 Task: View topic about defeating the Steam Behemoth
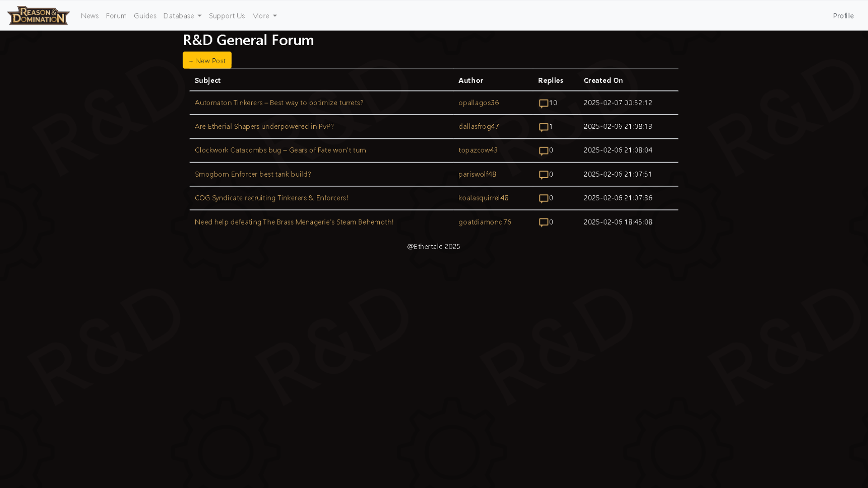pos(294,222)
